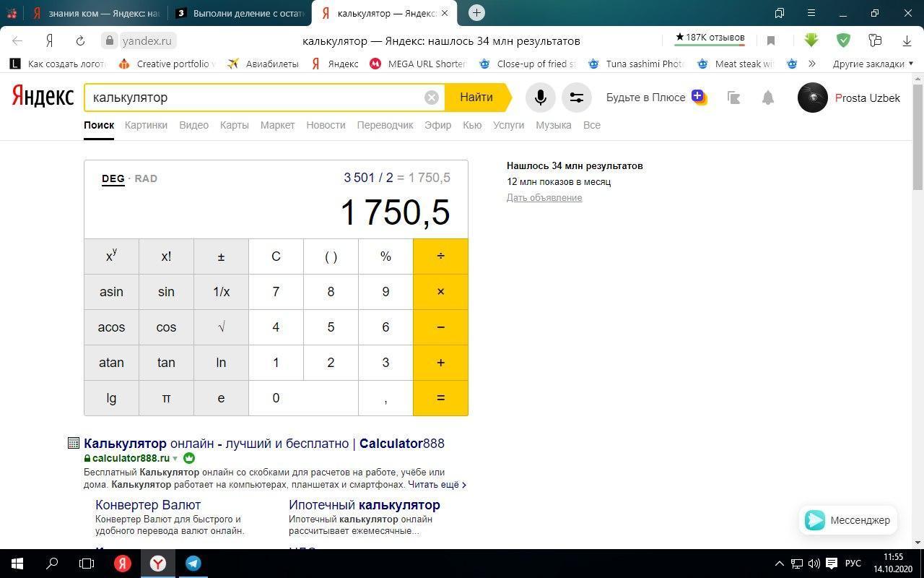Image resolution: width=924 pixels, height=578 pixels.
Task: Open Telegram from the taskbar
Action: 193,564
